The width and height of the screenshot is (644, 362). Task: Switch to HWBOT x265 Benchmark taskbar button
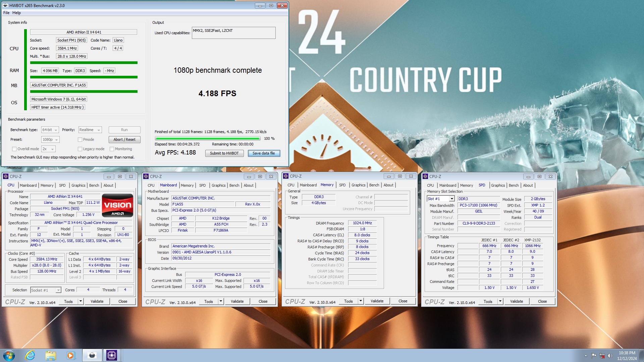(x=92, y=355)
